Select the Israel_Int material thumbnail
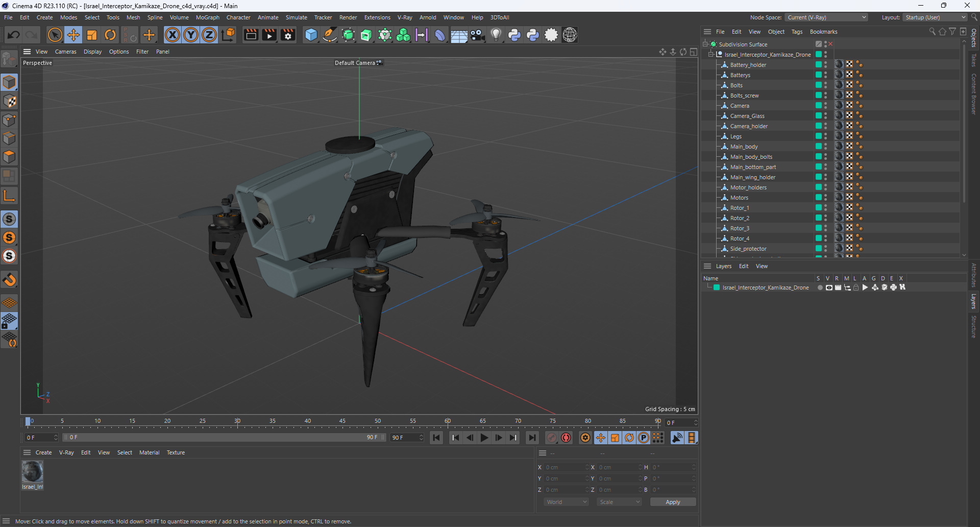This screenshot has width=980, height=527. 32,471
